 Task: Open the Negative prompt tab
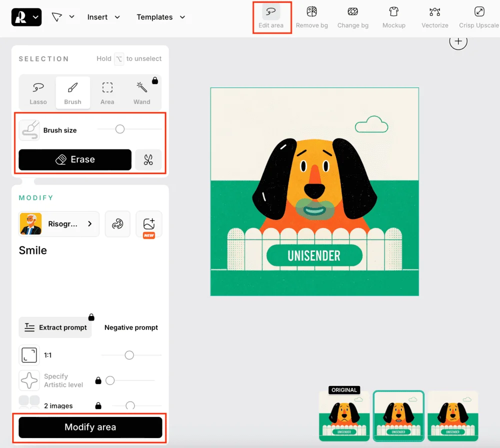tap(131, 327)
